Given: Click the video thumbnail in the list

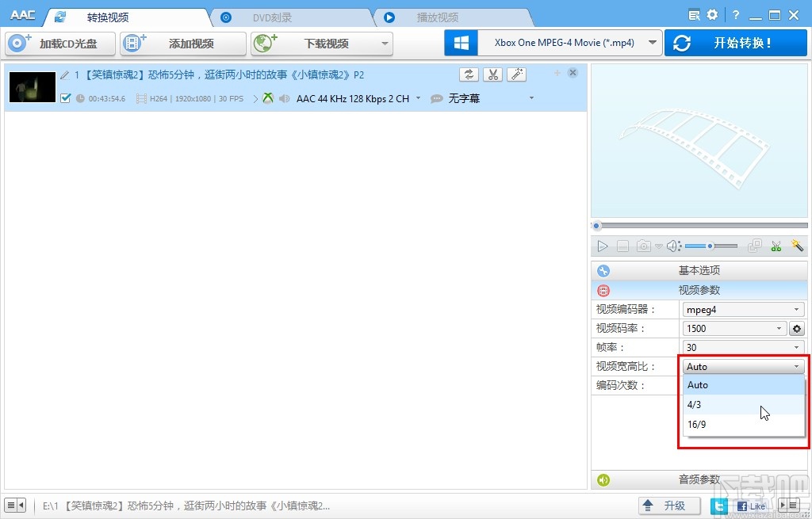Looking at the screenshot, I should (33, 87).
